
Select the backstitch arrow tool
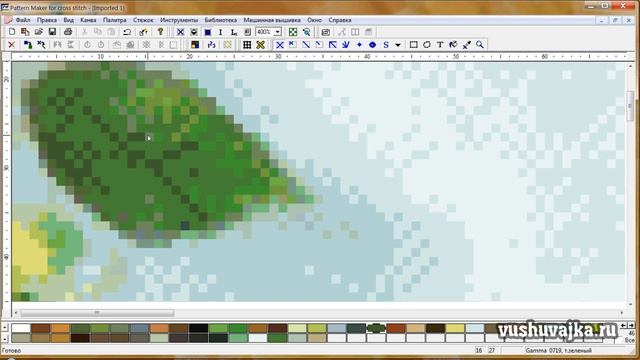click(333, 45)
